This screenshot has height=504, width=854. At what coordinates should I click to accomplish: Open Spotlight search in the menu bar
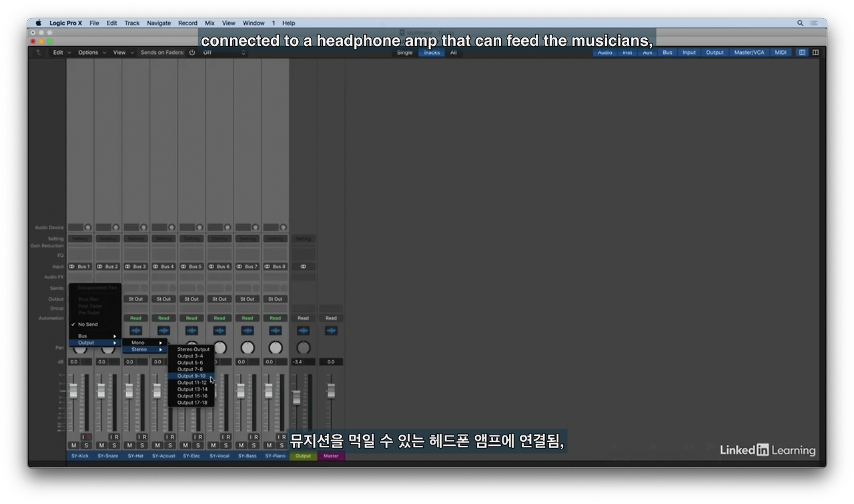click(x=800, y=23)
